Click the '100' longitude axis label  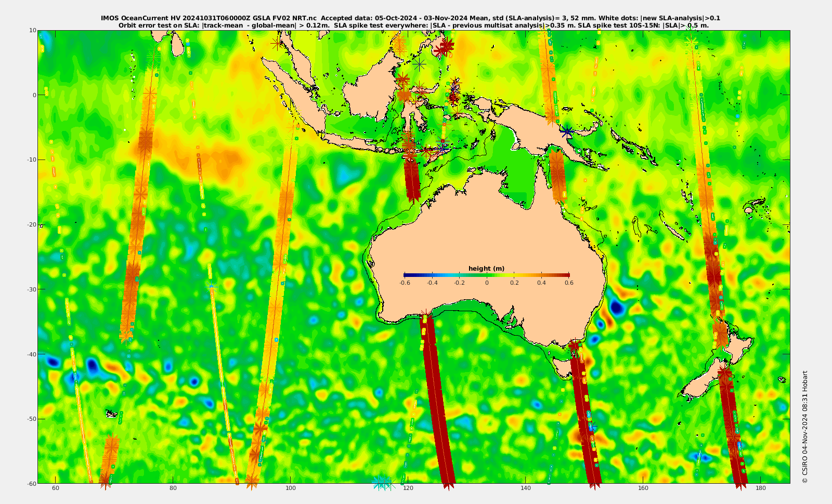click(x=291, y=488)
